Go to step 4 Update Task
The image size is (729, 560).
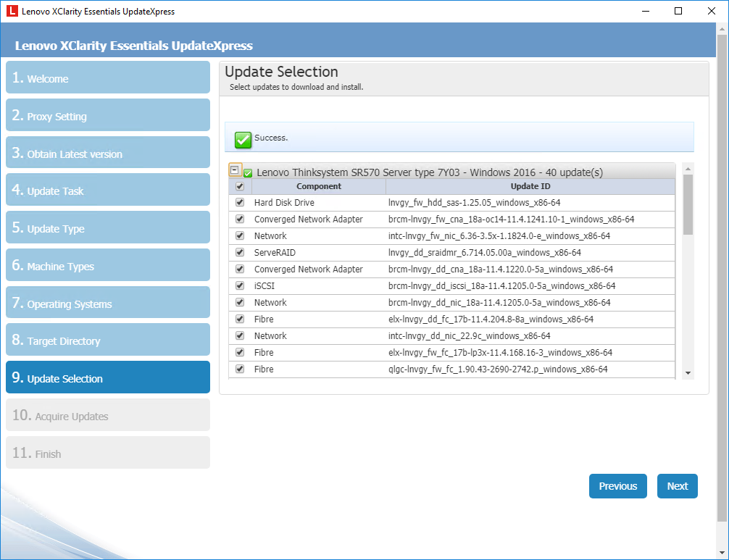coord(108,190)
